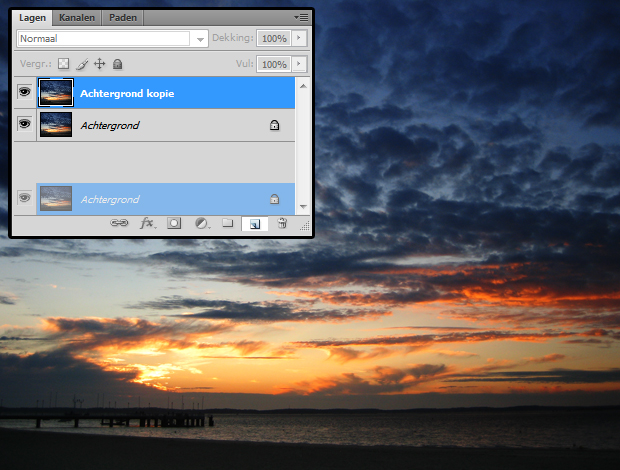Open the fx layer style menu
The height and width of the screenshot is (470, 620).
pos(146,224)
